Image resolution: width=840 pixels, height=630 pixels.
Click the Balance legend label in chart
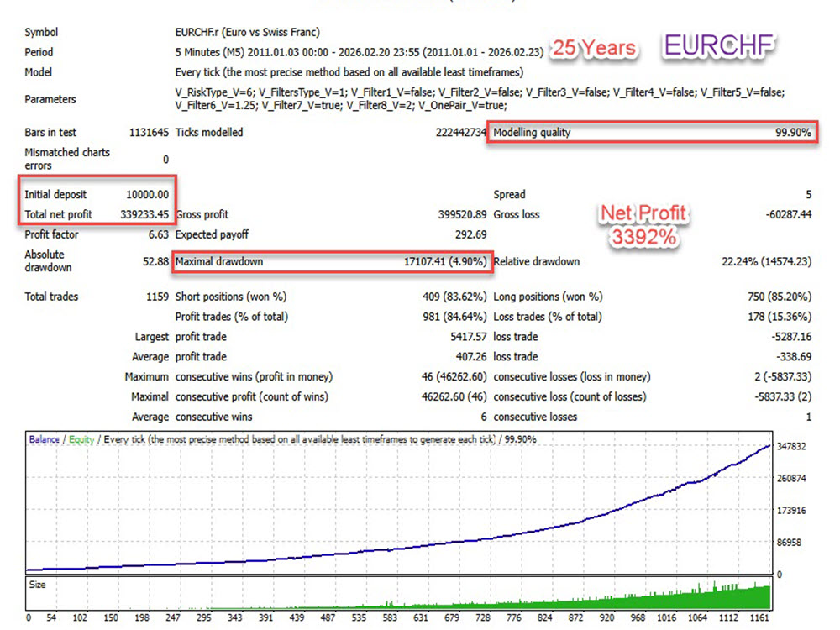click(x=44, y=439)
